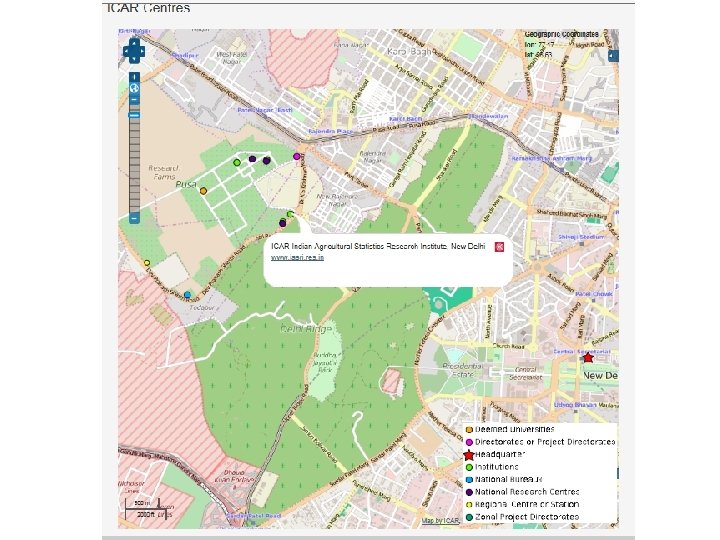
Task: Open the Map by ICAR attribution link
Action: point(441,521)
